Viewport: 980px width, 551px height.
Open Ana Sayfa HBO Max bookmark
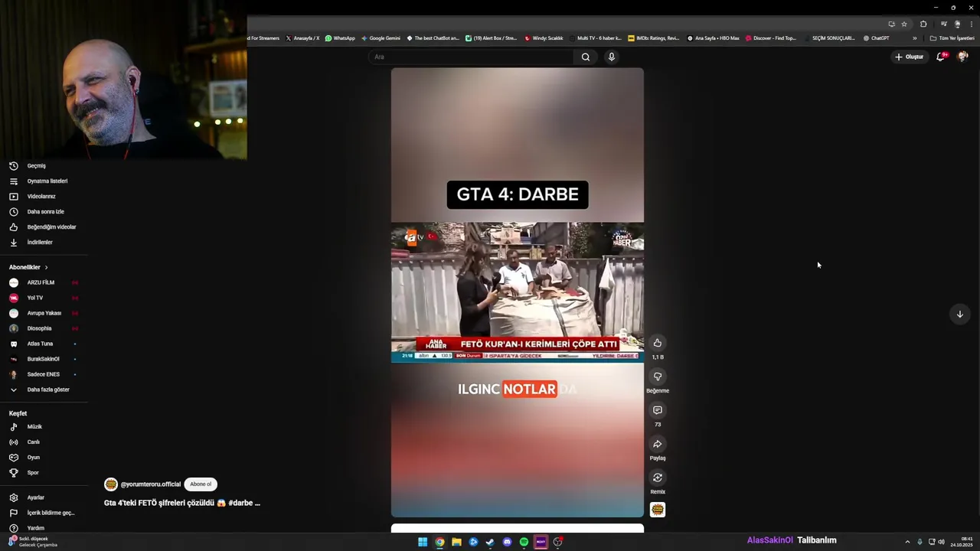pos(713,38)
